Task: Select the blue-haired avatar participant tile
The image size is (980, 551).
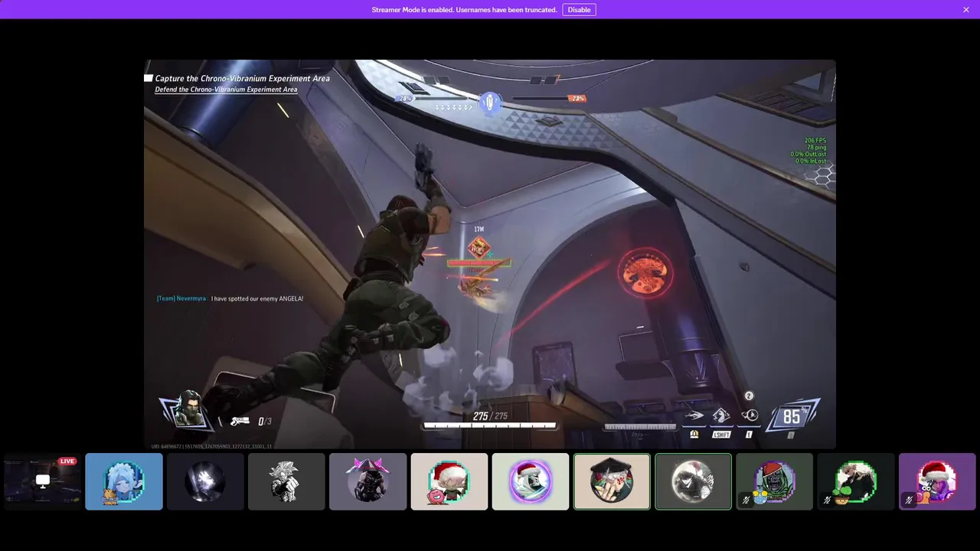Action: pyautogui.click(x=124, y=481)
